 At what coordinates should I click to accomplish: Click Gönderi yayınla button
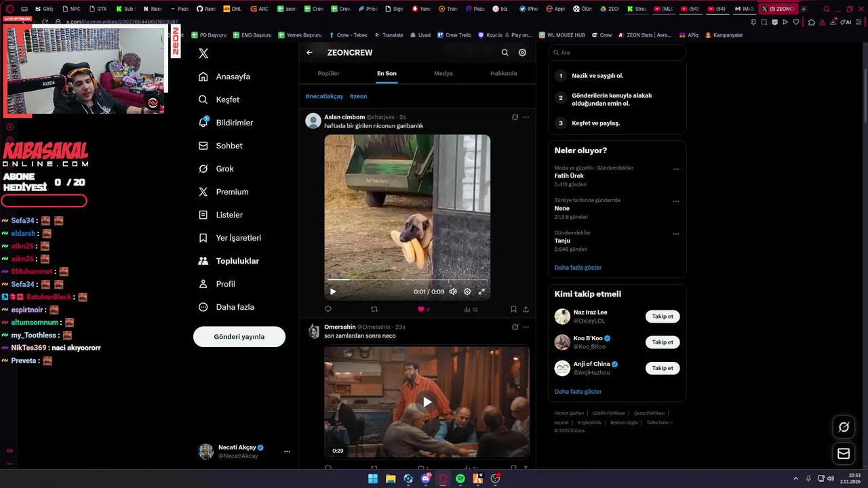239,337
